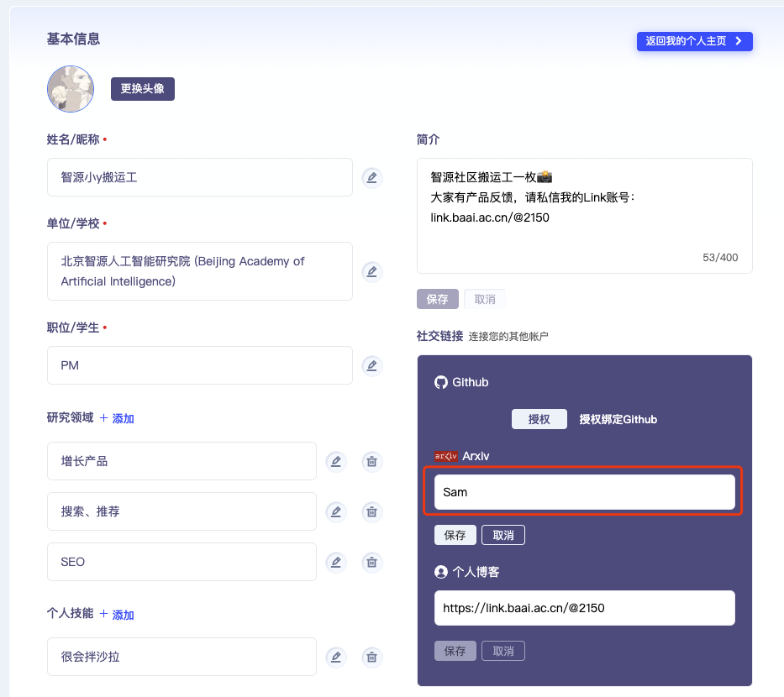Viewport: 784px width, 697px height.
Task: Click edit pencil for 搜索、推荐 entry
Action: click(x=336, y=511)
